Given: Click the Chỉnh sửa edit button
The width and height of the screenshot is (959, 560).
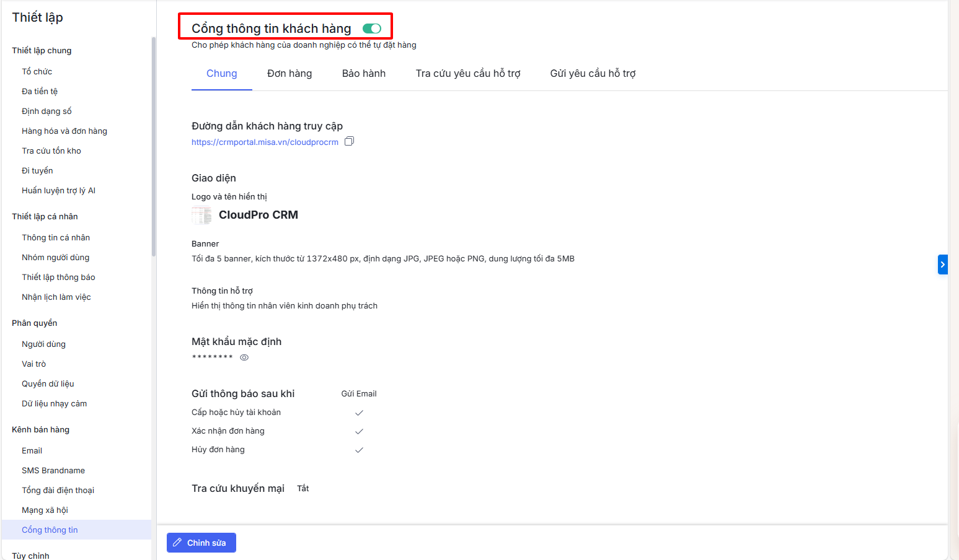Looking at the screenshot, I should click(201, 543).
